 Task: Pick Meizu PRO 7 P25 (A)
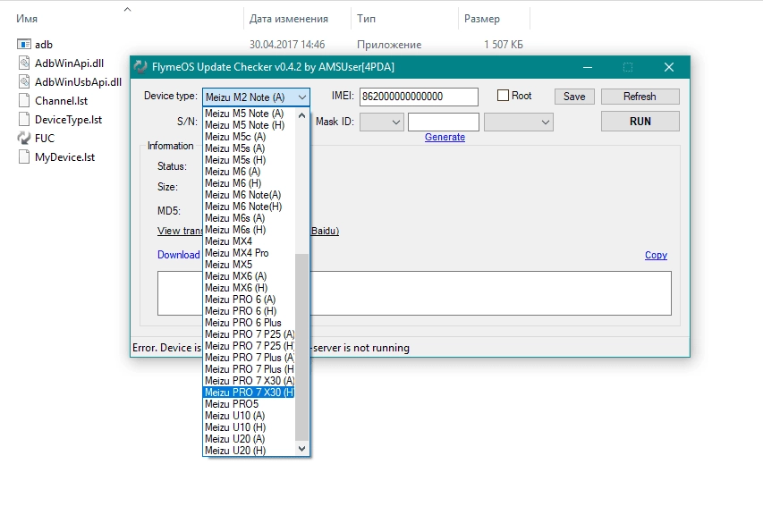tap(249, 334)
